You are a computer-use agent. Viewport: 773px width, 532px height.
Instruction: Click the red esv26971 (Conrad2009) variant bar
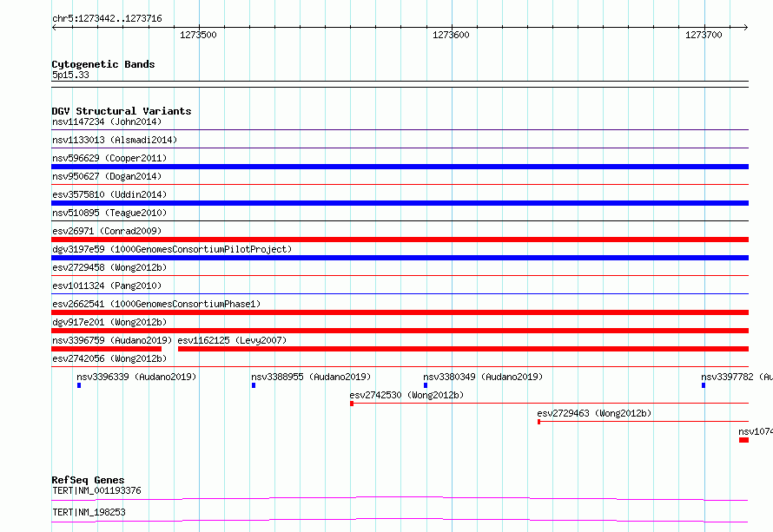(x=400, y=240)
